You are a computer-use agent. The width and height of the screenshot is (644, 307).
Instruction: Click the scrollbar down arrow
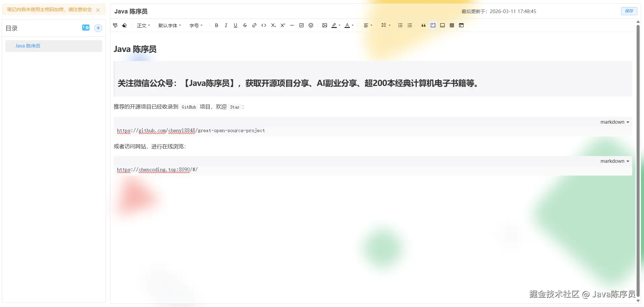(x=638, y=301)
